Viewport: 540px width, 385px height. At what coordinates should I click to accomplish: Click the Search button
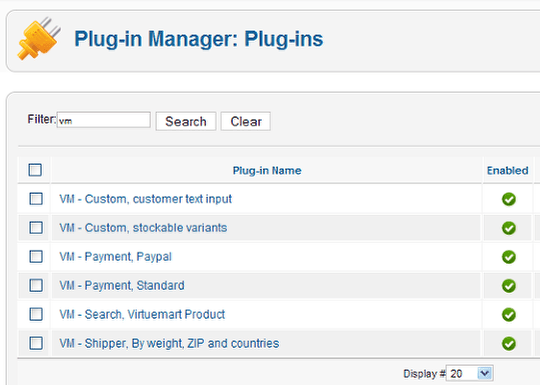[186, 121]
